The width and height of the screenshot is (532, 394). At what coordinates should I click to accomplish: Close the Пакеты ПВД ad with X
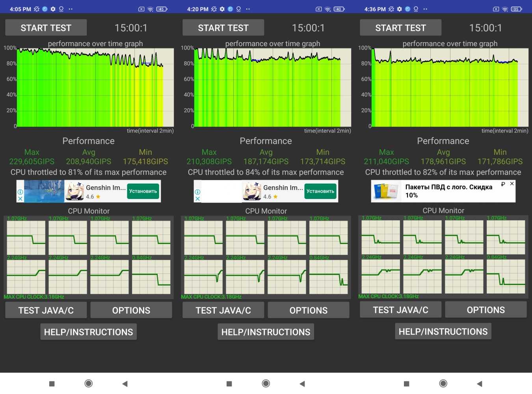pos(512,184)
